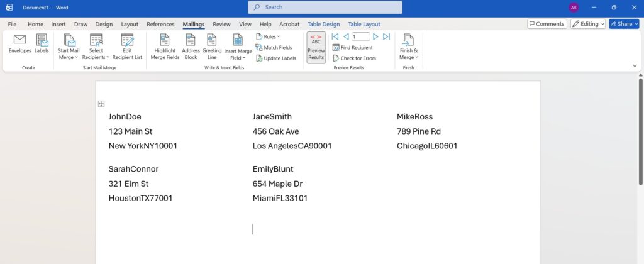The width and height of the screenshot is (644, 264).
Task: Click the record number input field
Action: coord(361,36)
